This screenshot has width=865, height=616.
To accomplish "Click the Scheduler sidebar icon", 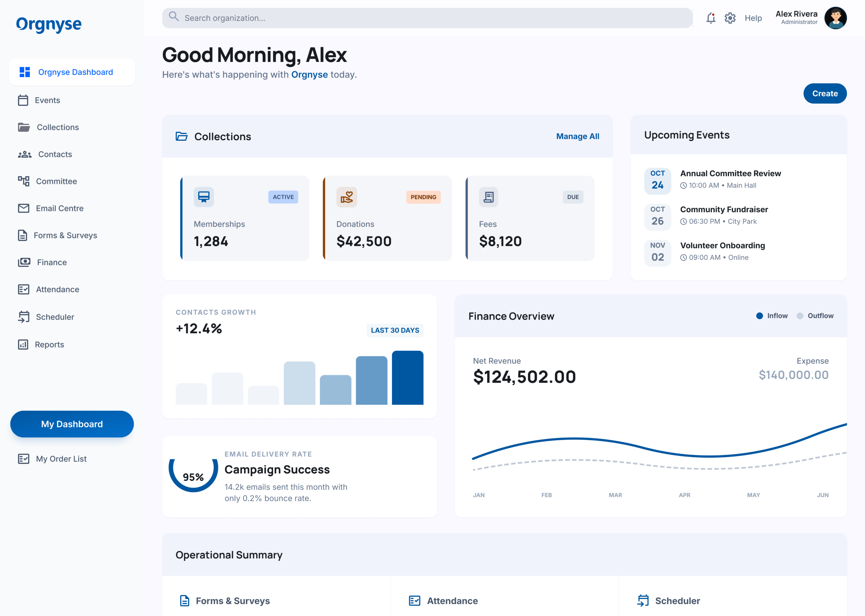I will (23, 317).
